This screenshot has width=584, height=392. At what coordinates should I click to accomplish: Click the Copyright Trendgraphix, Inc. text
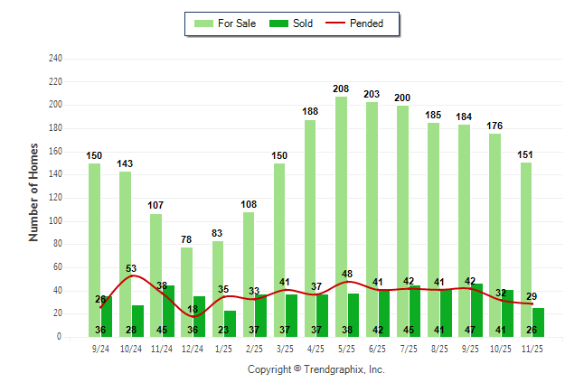pyautogui.click(x=316, y=369)
